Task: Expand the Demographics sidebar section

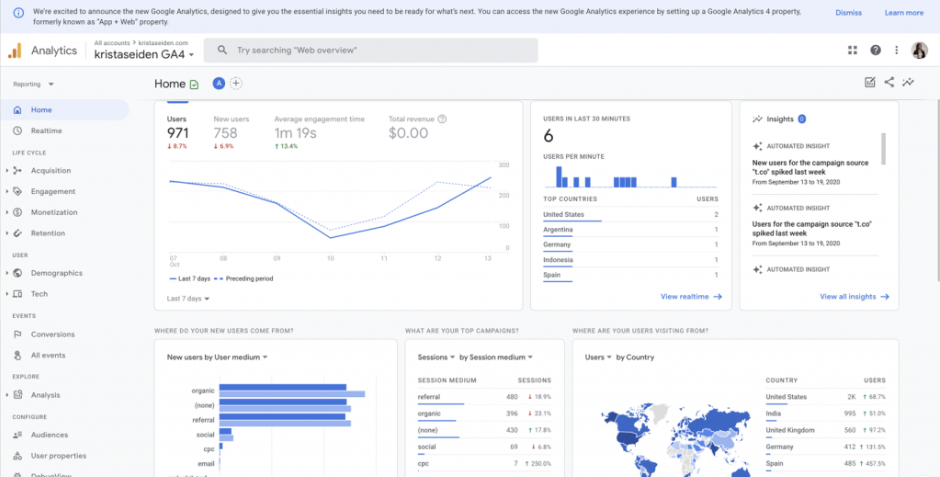Action: 7,273
